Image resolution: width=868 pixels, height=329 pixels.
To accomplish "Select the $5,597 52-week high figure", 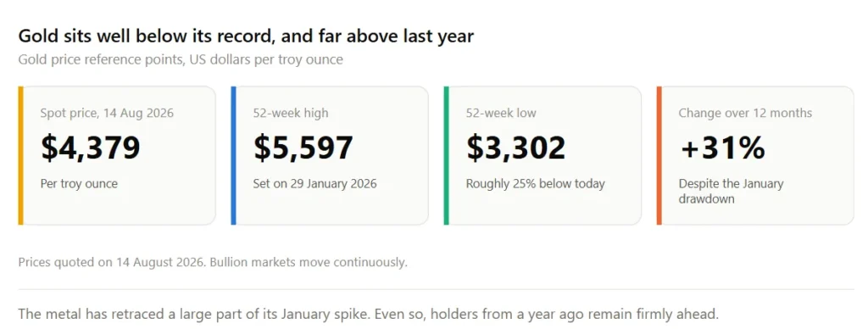I will pyautogui.click(x=303, y=148).
